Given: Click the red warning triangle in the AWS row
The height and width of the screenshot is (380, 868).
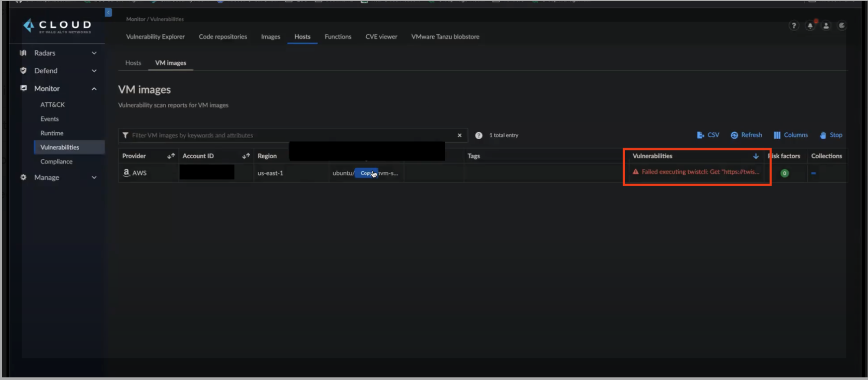Looking at the screenshot, I should tap(636, 172).
